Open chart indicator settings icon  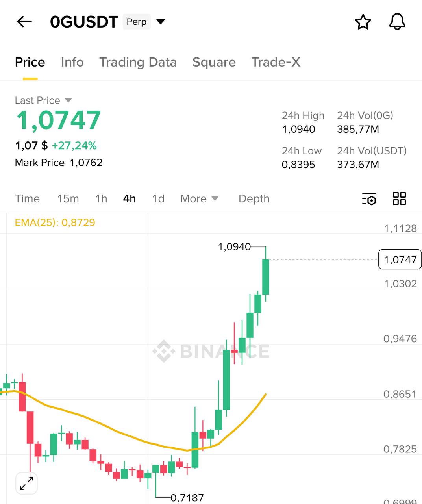pyautogui.click(x=369, y=198)
